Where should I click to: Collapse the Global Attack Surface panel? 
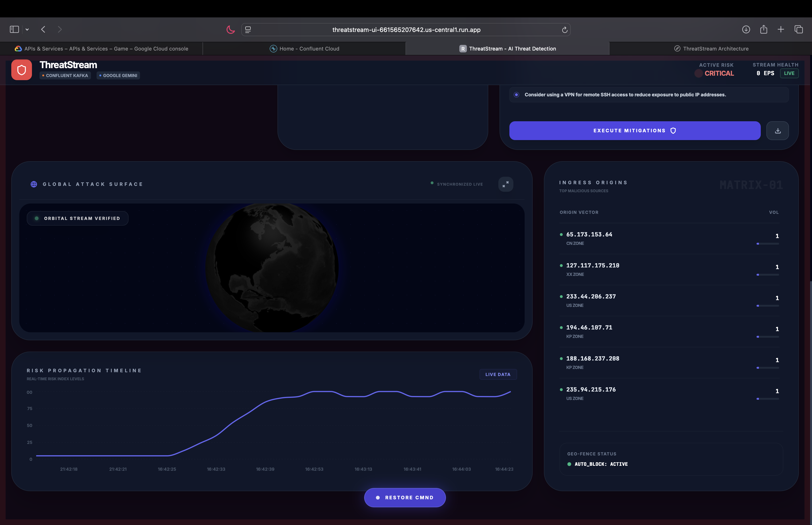click(506, 184)
